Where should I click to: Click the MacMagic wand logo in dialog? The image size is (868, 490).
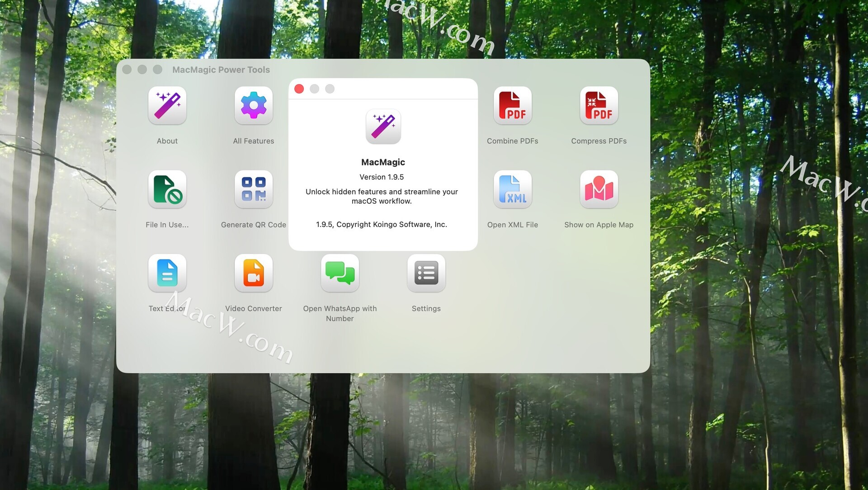point(383,126)
